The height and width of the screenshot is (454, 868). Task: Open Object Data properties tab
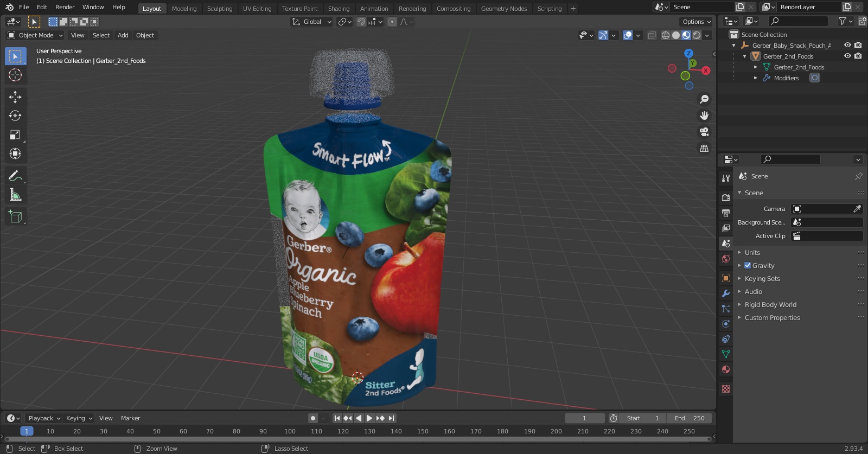point(726,354)
